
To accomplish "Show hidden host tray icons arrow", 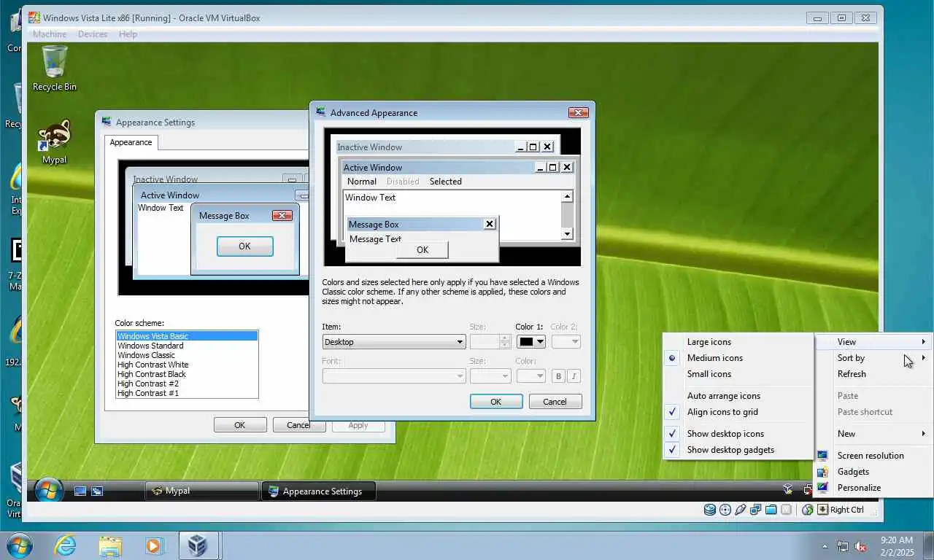I will point(825,546).
